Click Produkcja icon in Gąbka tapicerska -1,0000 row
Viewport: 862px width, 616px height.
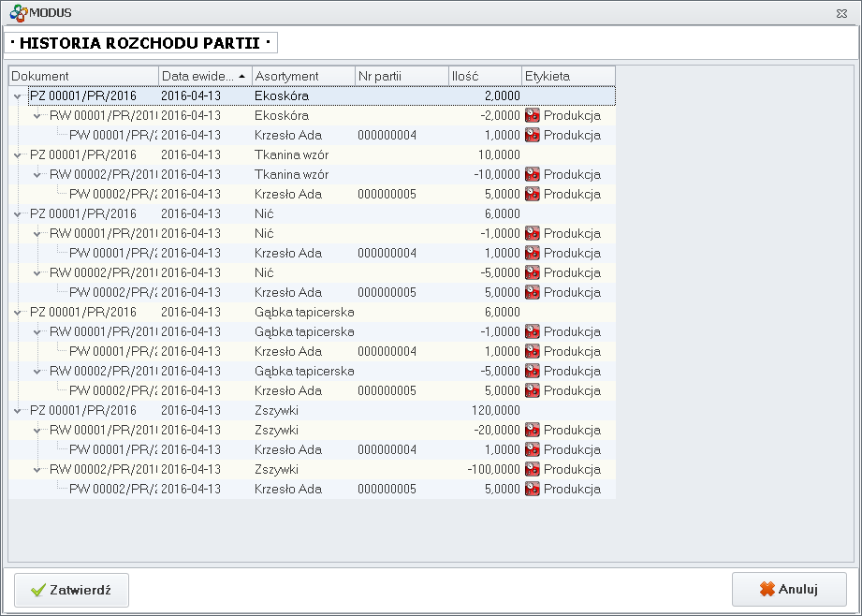[533, 331]
